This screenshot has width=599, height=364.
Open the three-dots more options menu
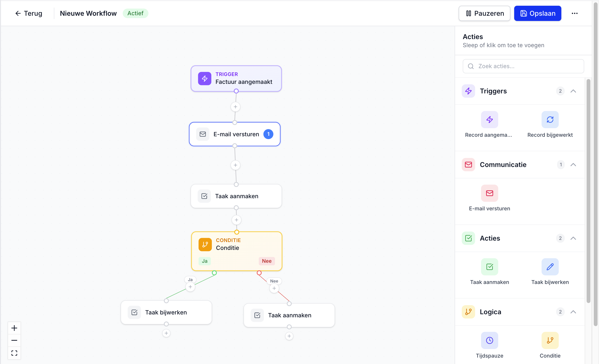coord(574,13)
